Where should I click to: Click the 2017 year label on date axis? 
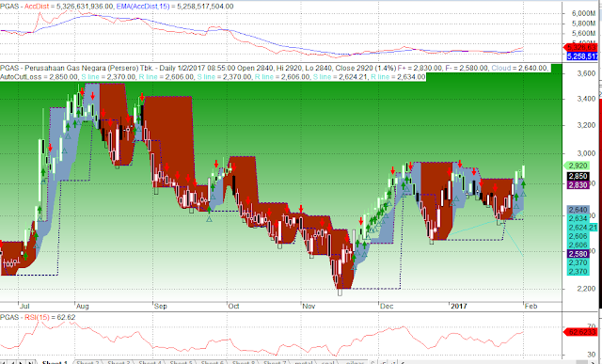458,306
